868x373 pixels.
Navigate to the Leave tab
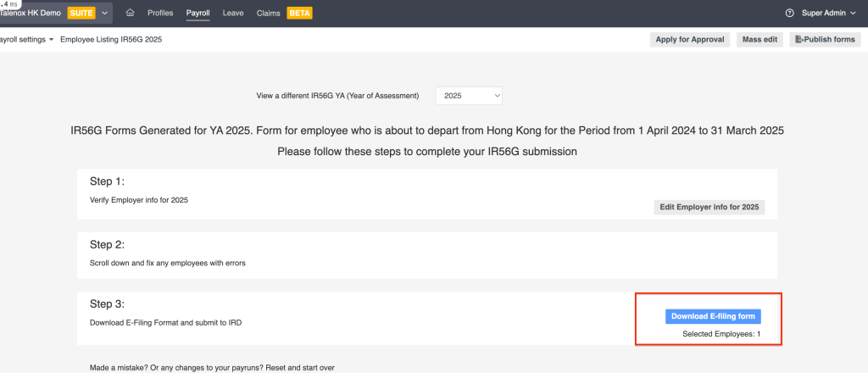(233, 14)
